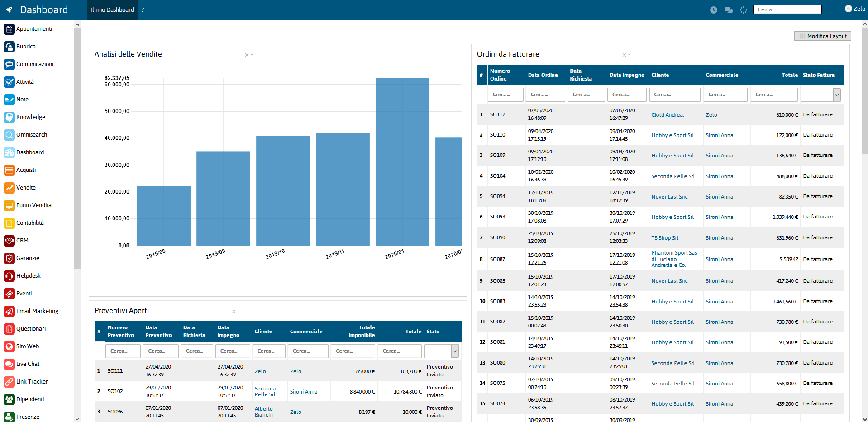Open Questionari icon
868x422 pixels.
[x=9, y=329]
